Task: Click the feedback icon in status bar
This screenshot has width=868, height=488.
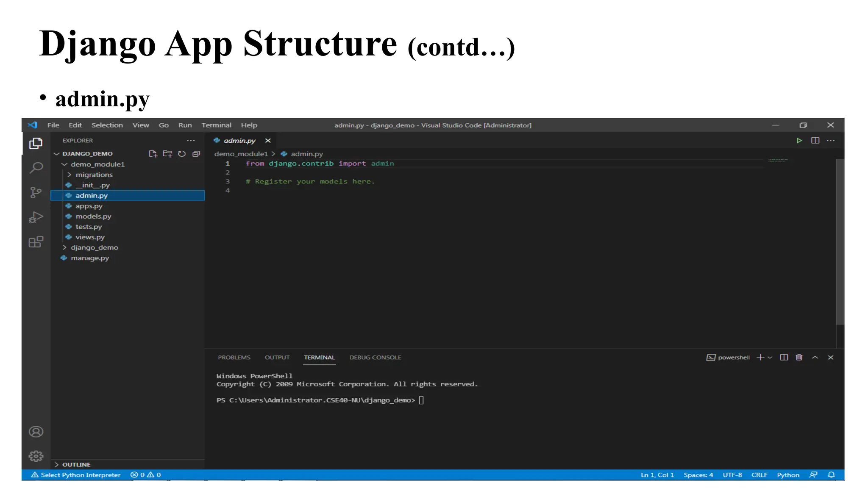Action: point(813,475)
